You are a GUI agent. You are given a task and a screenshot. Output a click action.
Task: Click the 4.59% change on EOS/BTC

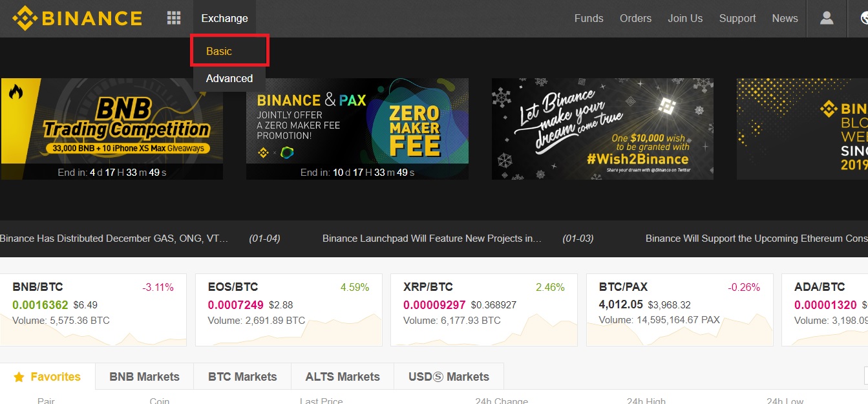click(x=355, y=287)
